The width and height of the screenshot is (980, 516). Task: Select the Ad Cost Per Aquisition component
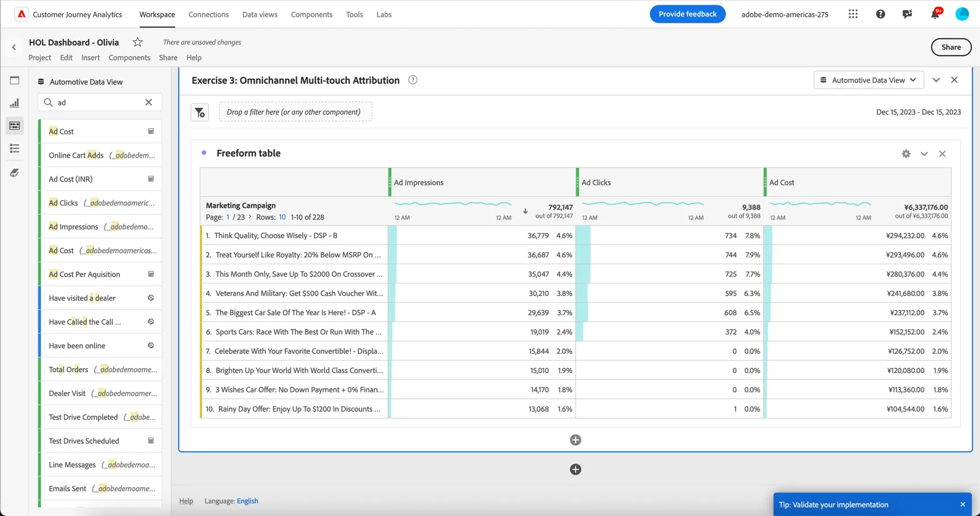click(x=100, y=274)
